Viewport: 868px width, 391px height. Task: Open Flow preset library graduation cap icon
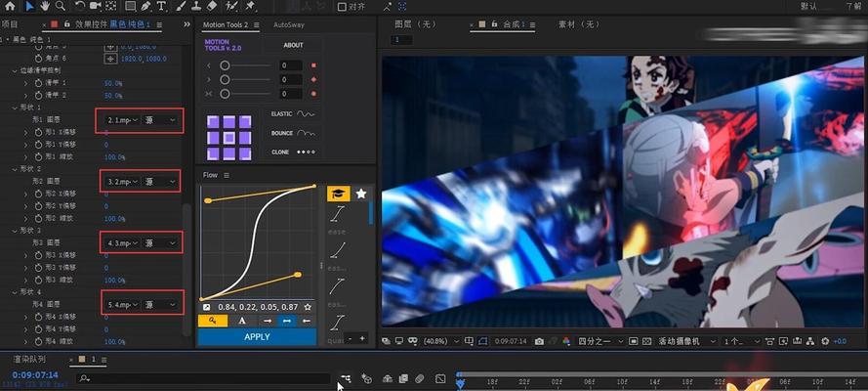(338, 194)
